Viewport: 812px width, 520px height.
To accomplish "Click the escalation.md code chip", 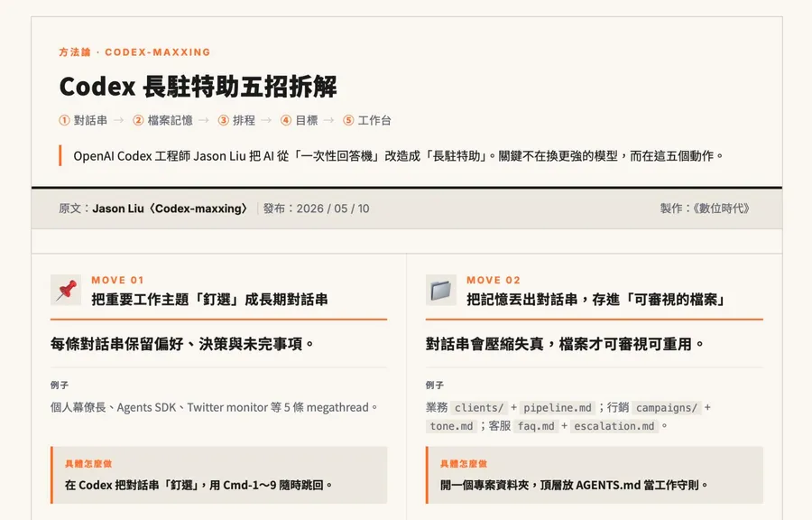I will click(x=614, y=426).
